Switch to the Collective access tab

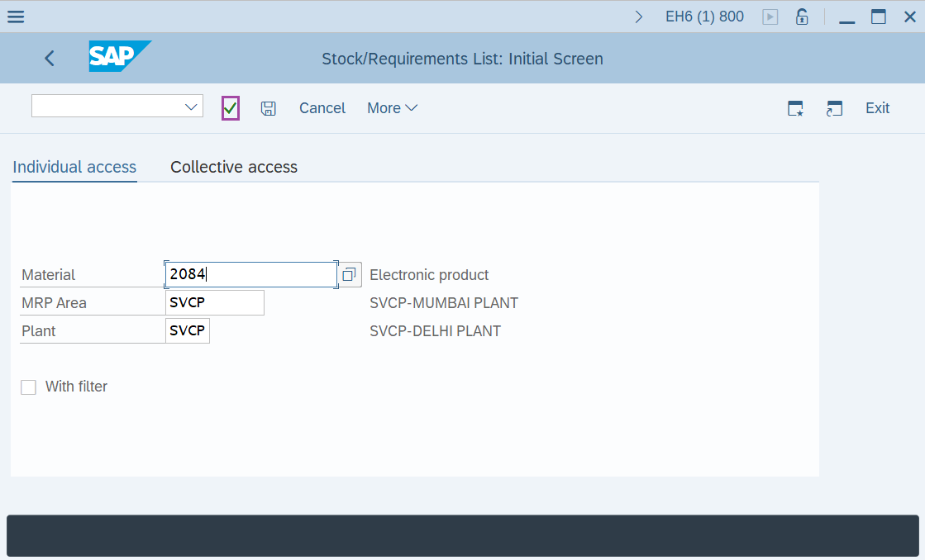[x=233, y=167]
